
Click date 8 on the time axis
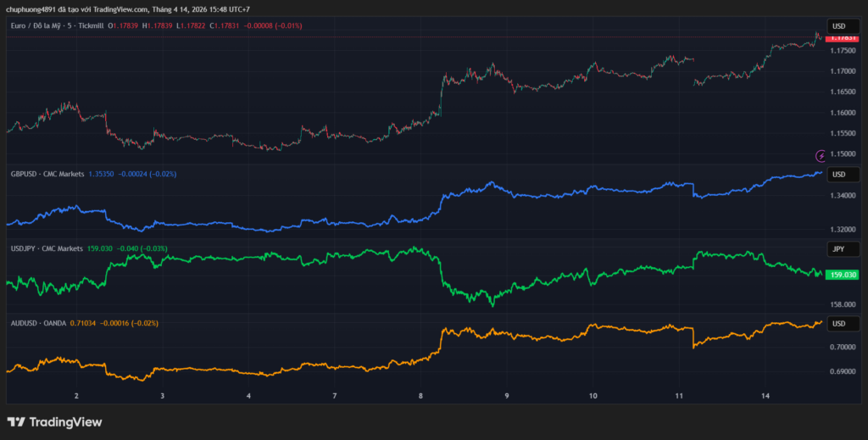pyautogui.click(x=421, y=396)
